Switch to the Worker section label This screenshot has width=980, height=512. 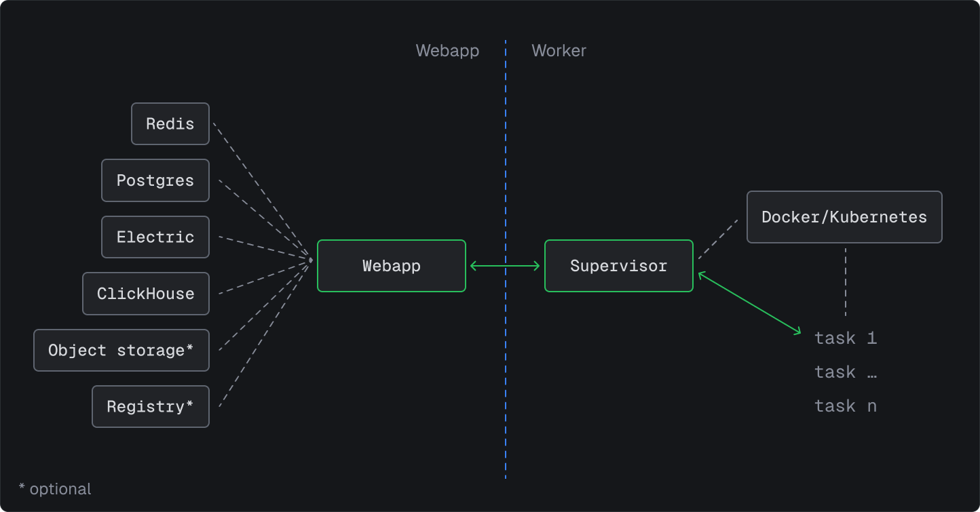pyautogui.click(x=559, y=50)
